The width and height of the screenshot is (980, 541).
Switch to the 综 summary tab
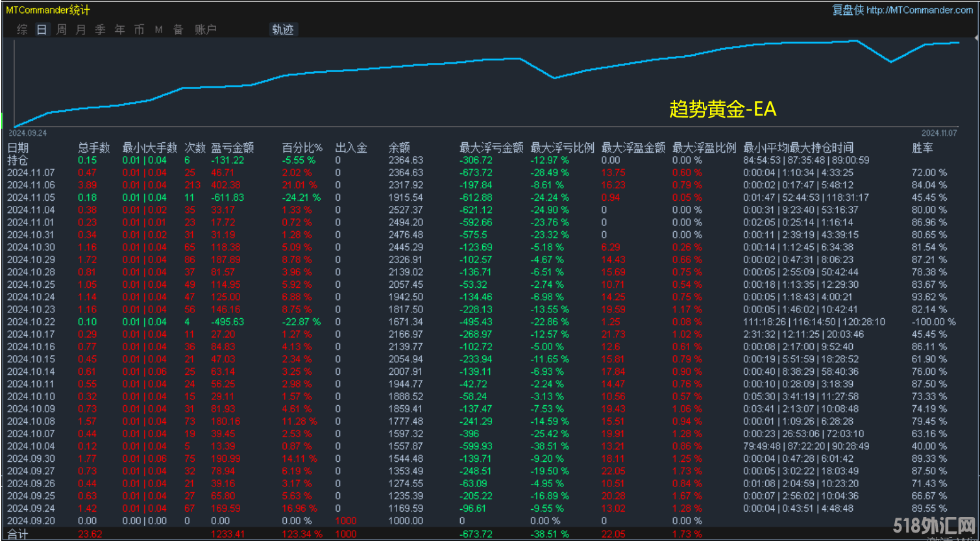pos(22,30)
